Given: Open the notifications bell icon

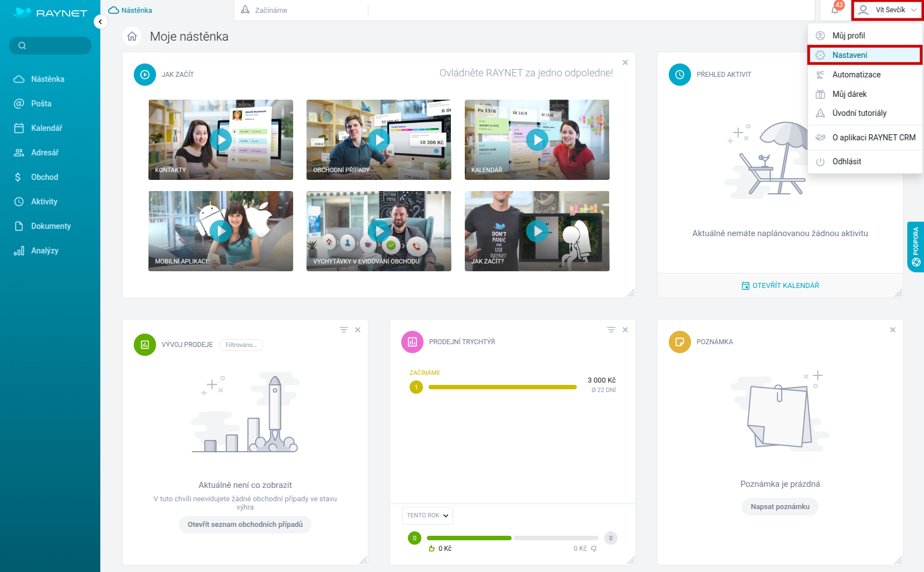Looking at the screenshot, I should tap(835, 10).
